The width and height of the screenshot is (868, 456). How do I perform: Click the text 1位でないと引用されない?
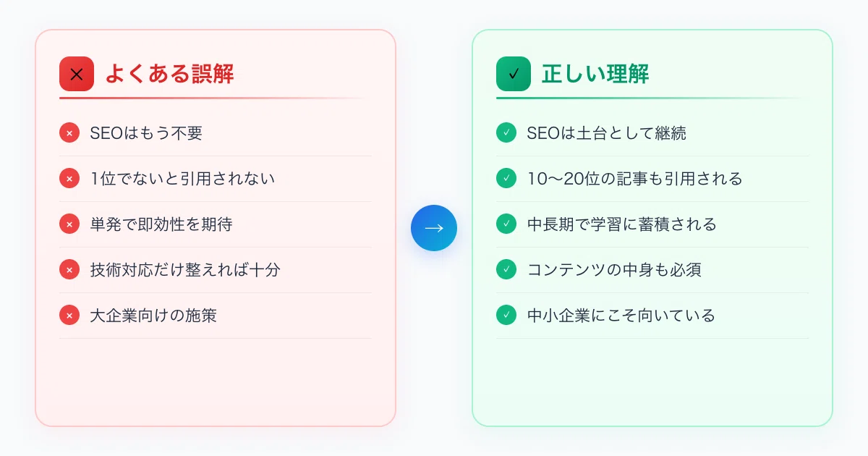click(182, 179)
